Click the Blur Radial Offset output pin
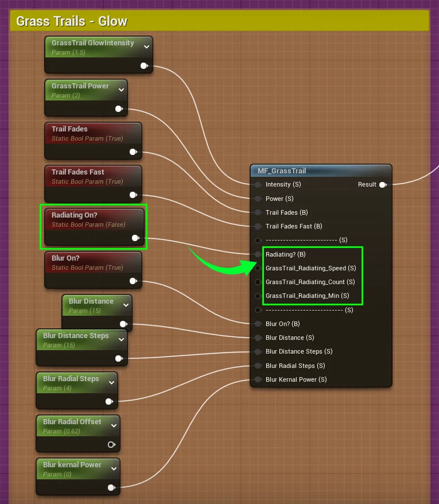The height and width of the screenshot is (504, 439). [111, 445]
